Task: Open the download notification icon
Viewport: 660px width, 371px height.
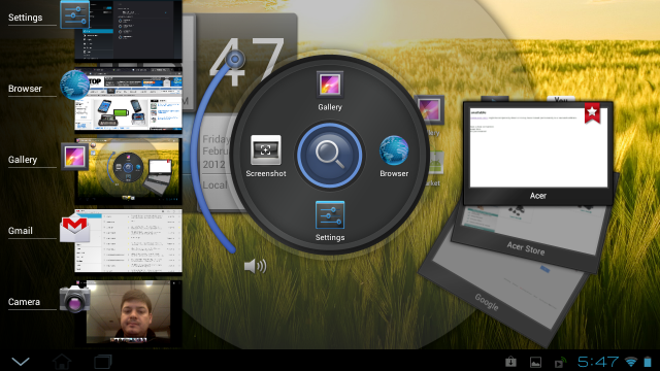Action: coord(511,361)
